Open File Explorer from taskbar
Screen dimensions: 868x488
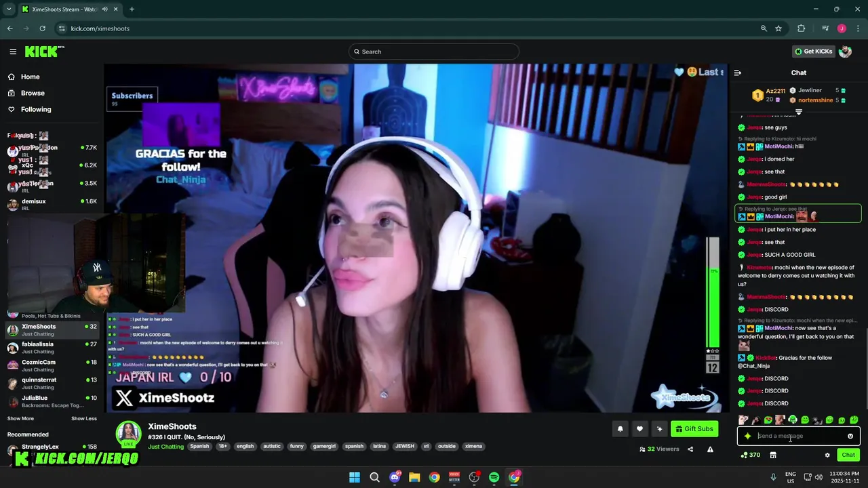click(x=414, y=477)
